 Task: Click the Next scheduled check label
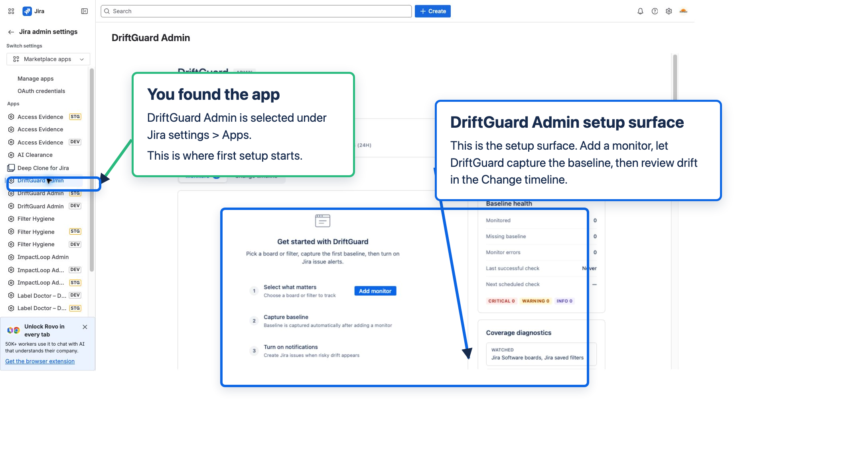tap(513, 284)
